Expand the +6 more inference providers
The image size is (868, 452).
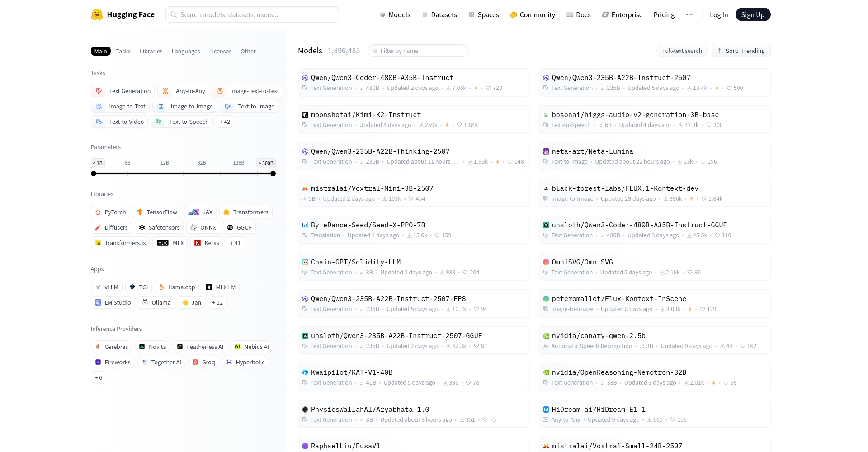coord(99,377)
